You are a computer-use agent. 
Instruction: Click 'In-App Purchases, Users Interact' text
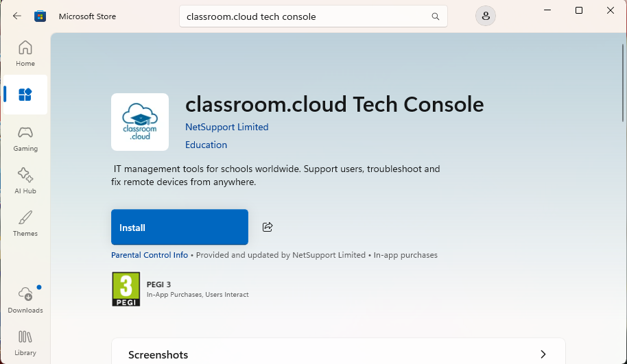click(x=198, y=295)
